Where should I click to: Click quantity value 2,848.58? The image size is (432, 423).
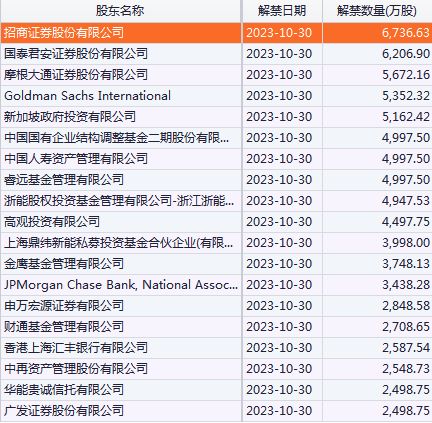(x=406, y=306)
